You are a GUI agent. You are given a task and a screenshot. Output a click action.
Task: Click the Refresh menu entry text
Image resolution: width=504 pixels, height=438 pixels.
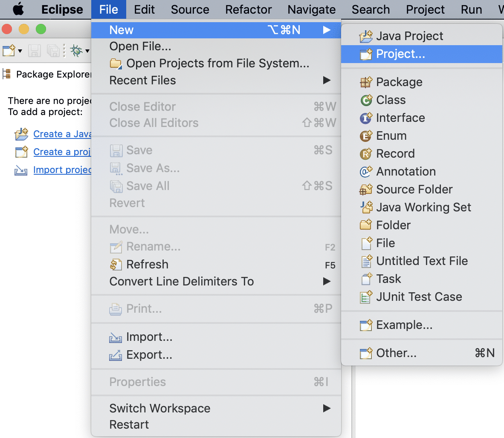coord(147,265)
